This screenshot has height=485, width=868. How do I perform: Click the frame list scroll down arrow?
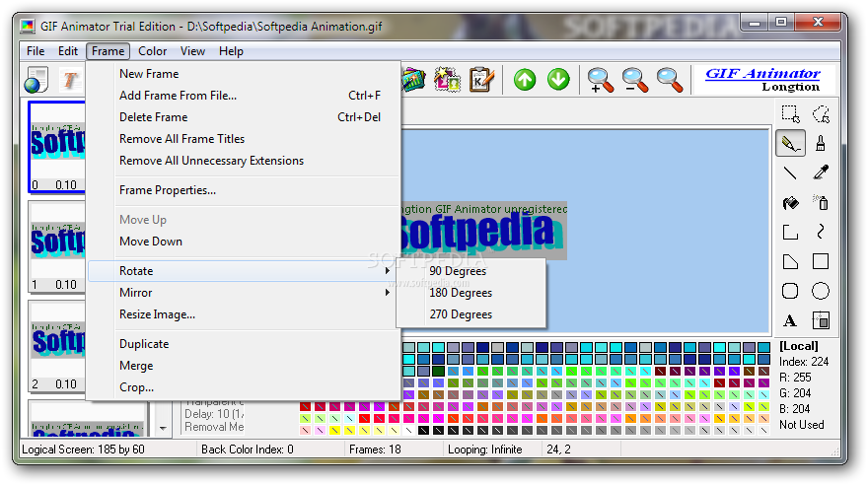coord(163,428)
